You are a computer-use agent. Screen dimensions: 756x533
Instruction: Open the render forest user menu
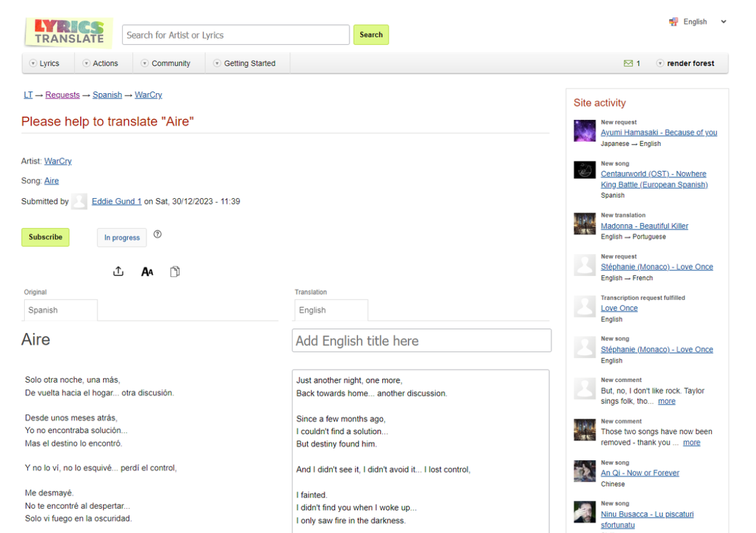pyautogui.click(x=685, y=63)
